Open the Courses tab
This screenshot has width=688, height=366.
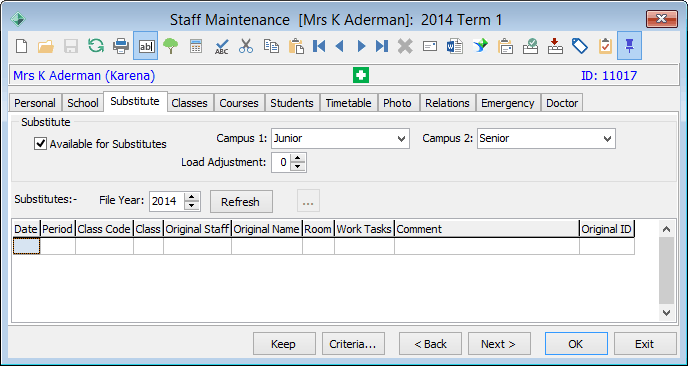point(239,103)
